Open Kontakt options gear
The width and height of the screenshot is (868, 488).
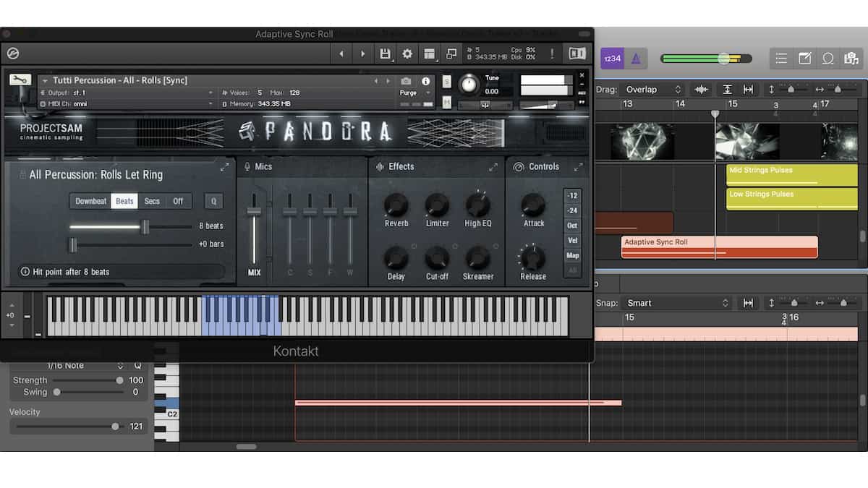point(407,53)
